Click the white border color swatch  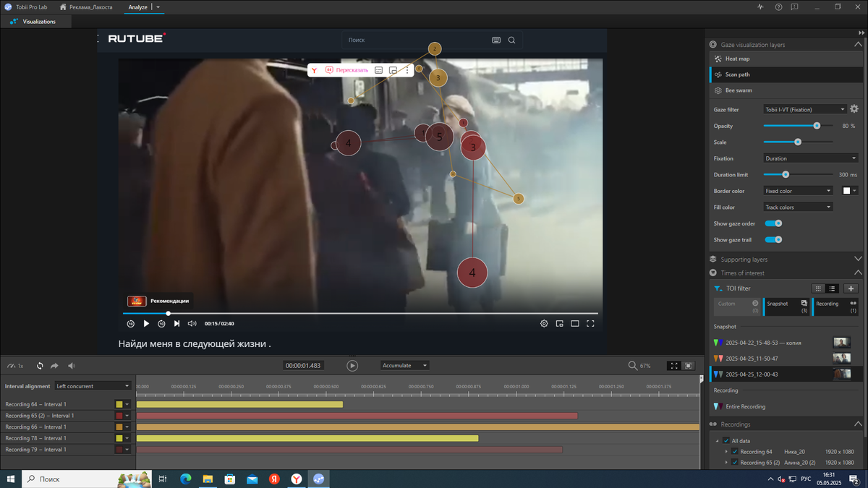pyautogui.click(x=847, y=191)
